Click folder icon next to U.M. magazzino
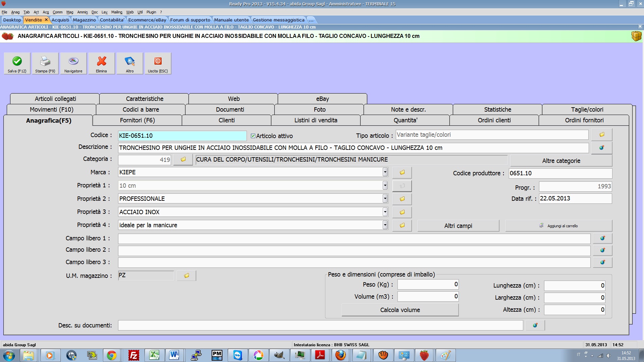The width and height of the screenshot is (644, 362). coord(186,276)
